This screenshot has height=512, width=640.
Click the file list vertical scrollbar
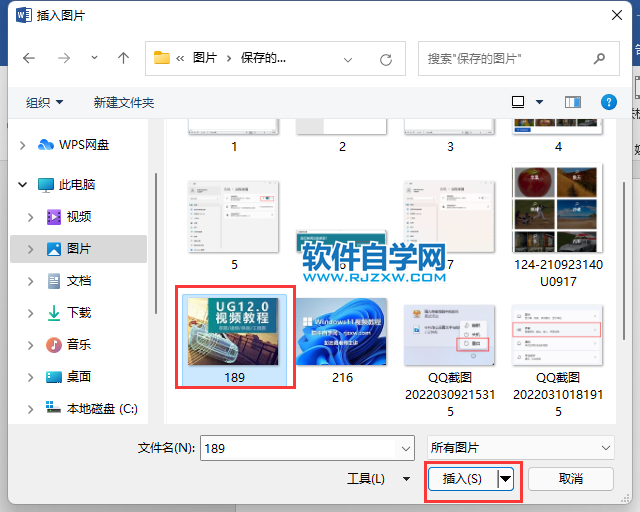click(624, 261)
